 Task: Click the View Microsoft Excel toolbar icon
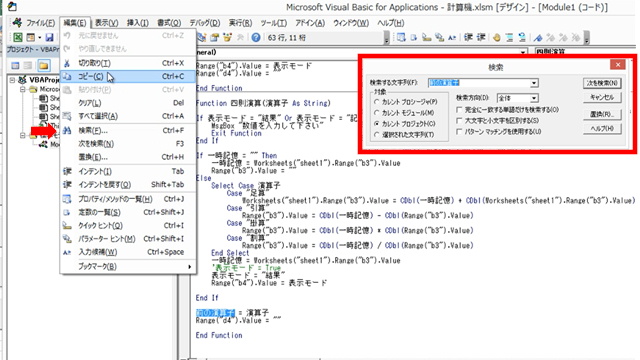click(x=18, y=38)
